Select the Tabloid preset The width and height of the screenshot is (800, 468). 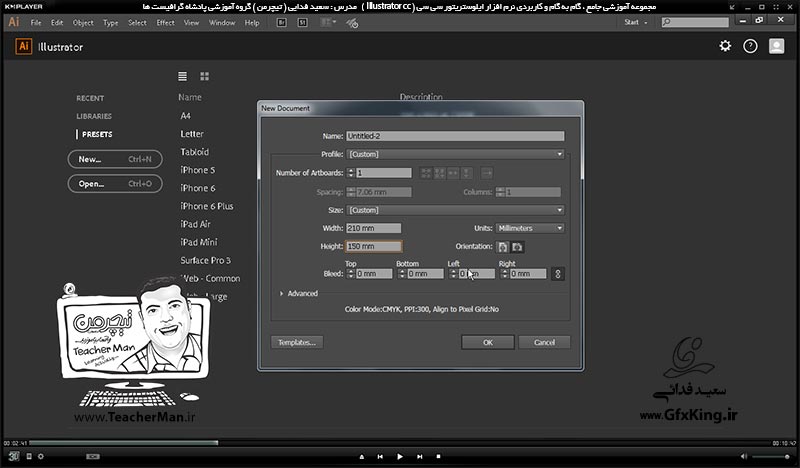tap(194, 152)
